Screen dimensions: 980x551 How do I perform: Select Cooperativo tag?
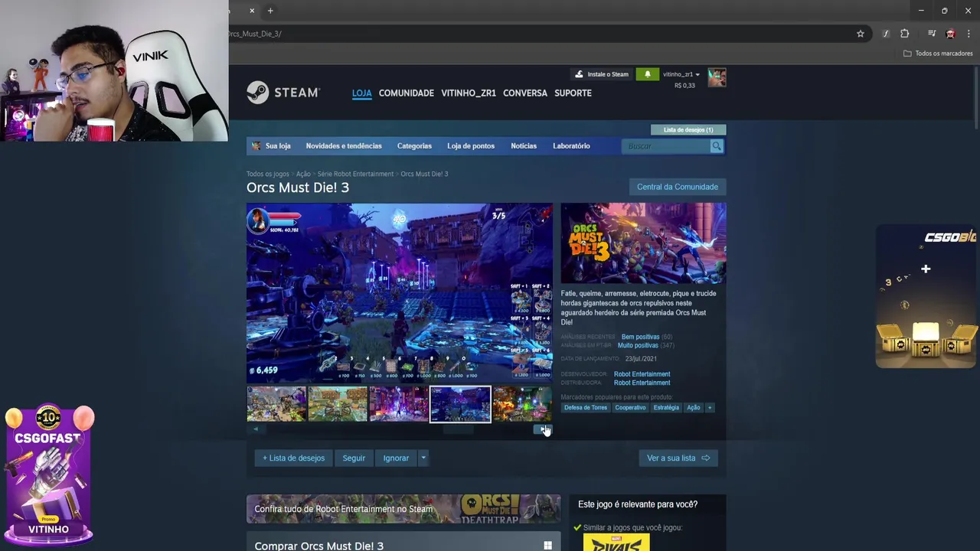[x=630, y=408]
